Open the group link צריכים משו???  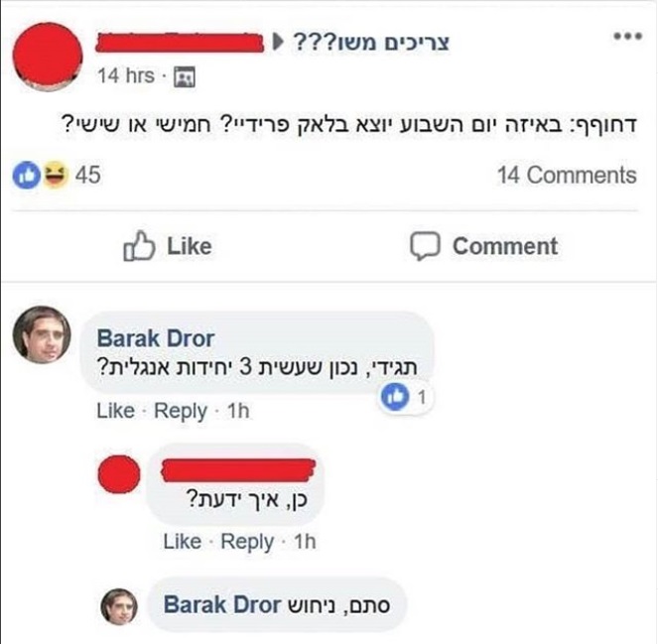point(370,43)
